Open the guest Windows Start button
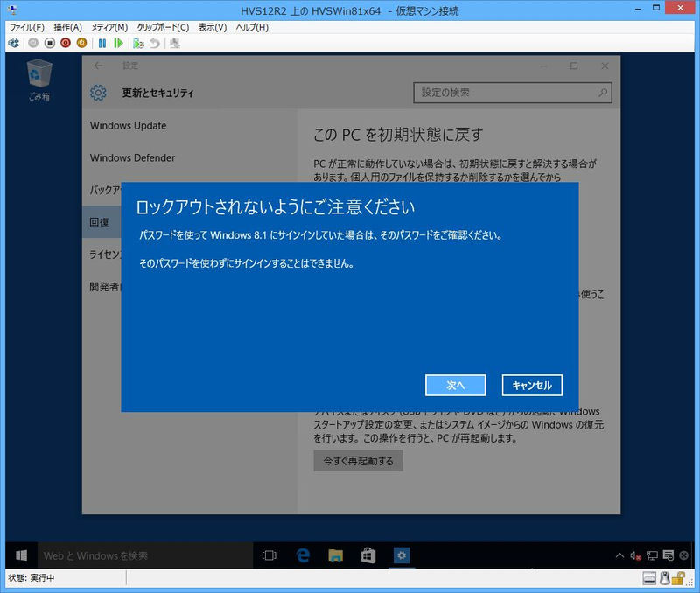This screenshot has height=593, width=700. (x=21, y=555)
